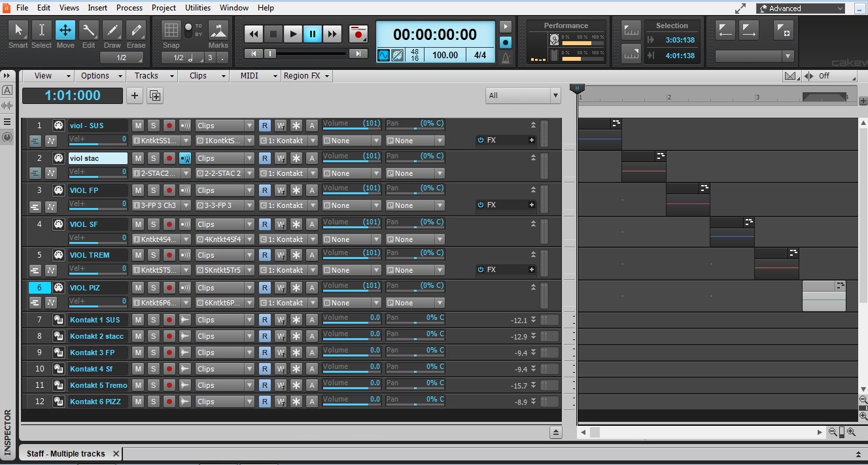Open the Process menu
The width and height of the screenshot is (868, 465).
point(130,8)
